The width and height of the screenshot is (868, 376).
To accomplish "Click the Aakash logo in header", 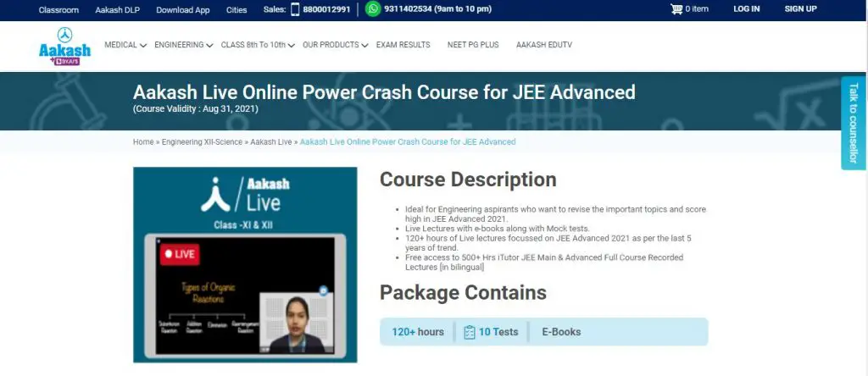I will click(x=64, y=46).
